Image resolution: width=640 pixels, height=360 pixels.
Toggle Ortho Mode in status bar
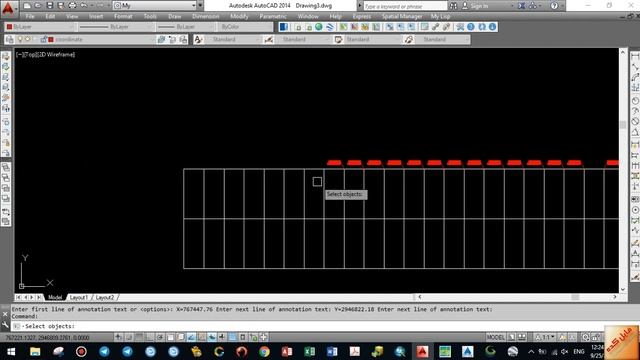click(x=149, y=337)
